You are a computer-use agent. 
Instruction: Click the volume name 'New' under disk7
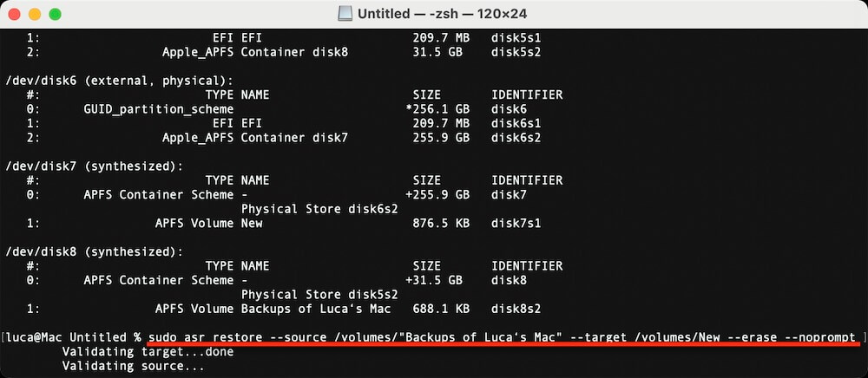(x=252, y=224)
